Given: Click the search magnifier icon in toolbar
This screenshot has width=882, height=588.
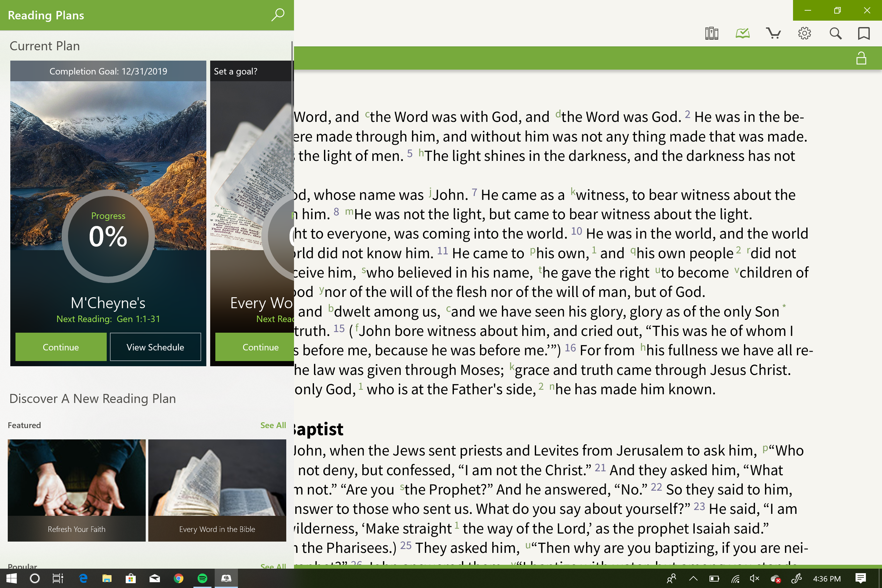Looking at the screenshot, I should 834,33.
